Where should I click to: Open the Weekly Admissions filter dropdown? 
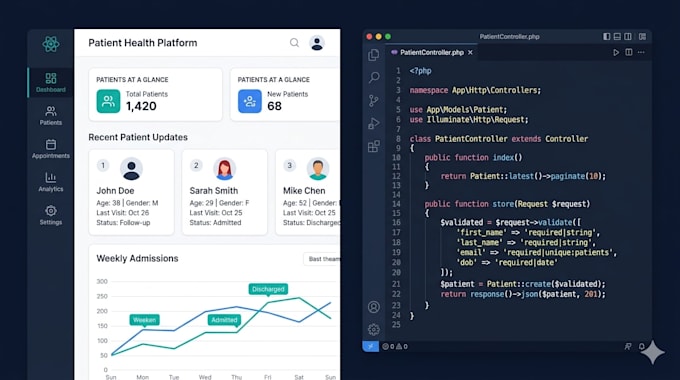point(322,259)
